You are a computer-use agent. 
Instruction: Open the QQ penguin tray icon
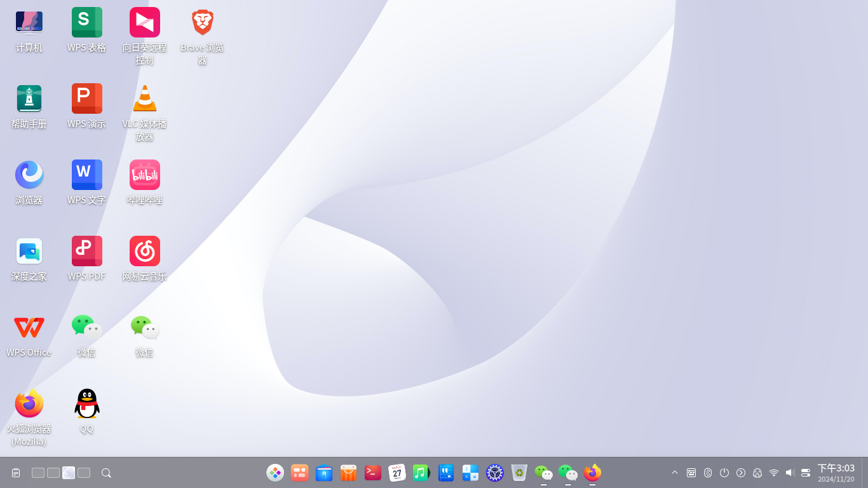point(757,473)
